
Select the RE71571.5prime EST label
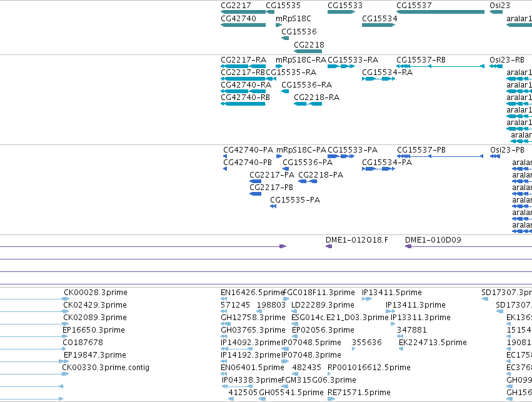click(359, 393)
